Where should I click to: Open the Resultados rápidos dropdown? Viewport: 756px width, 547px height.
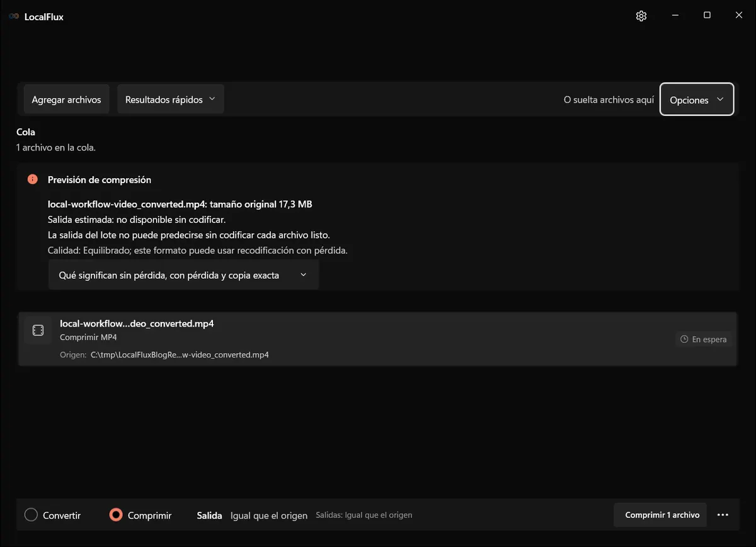pos(171,99)
